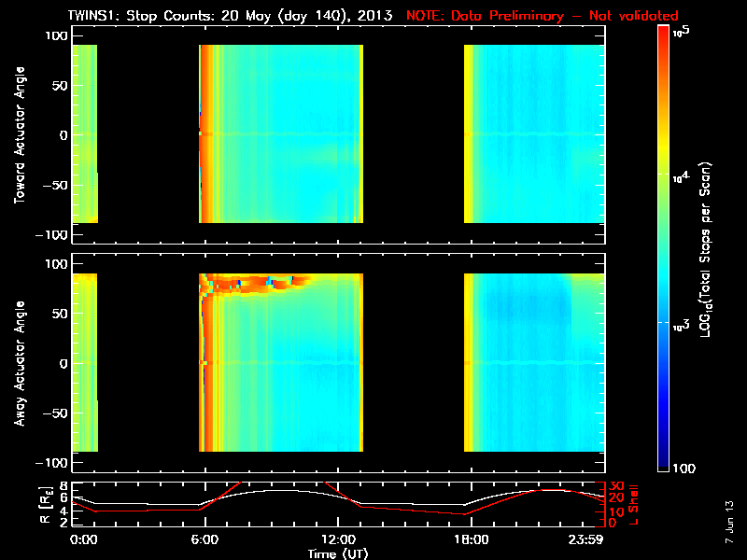Click the 0:00 time axis label
The height and width of the screenshot is (560, 747).
[83, 539]
